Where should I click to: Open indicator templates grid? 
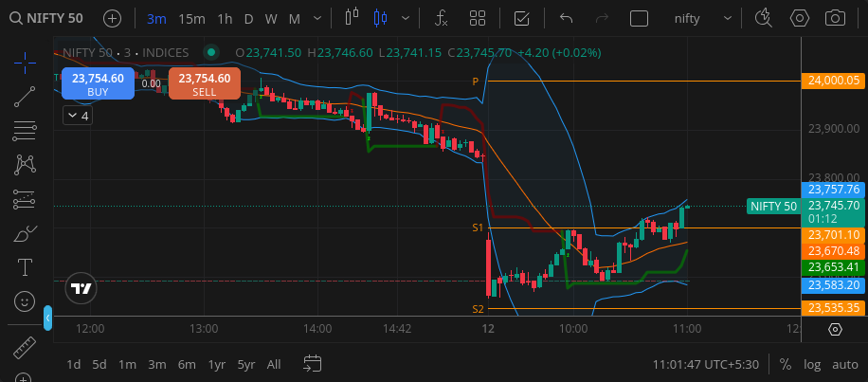[478, 18]
